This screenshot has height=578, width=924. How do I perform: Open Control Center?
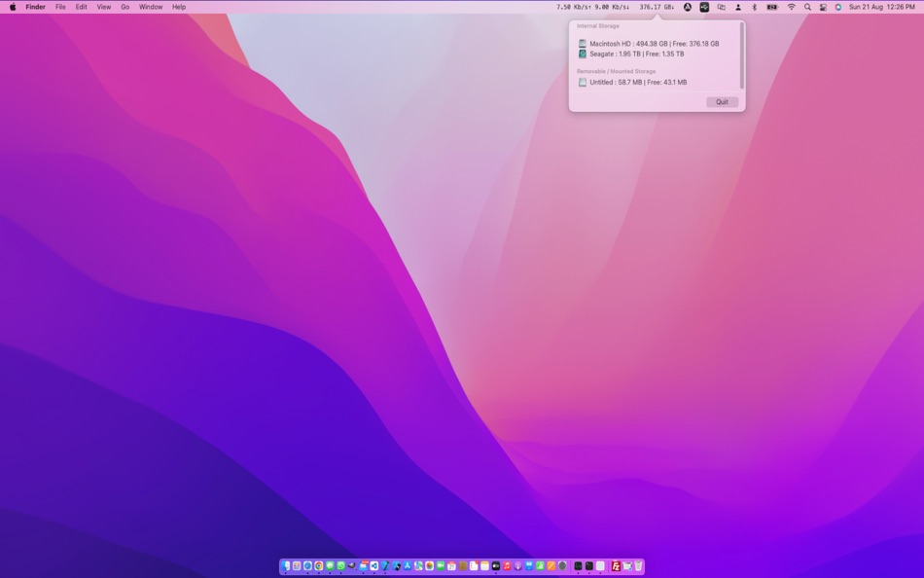823,7
